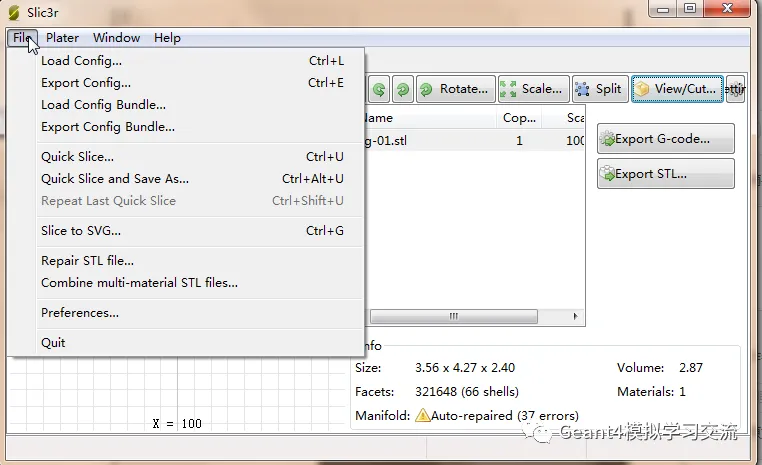The image size is (762, 465).
Task: Open the Window menu
Action: (117, 38)
